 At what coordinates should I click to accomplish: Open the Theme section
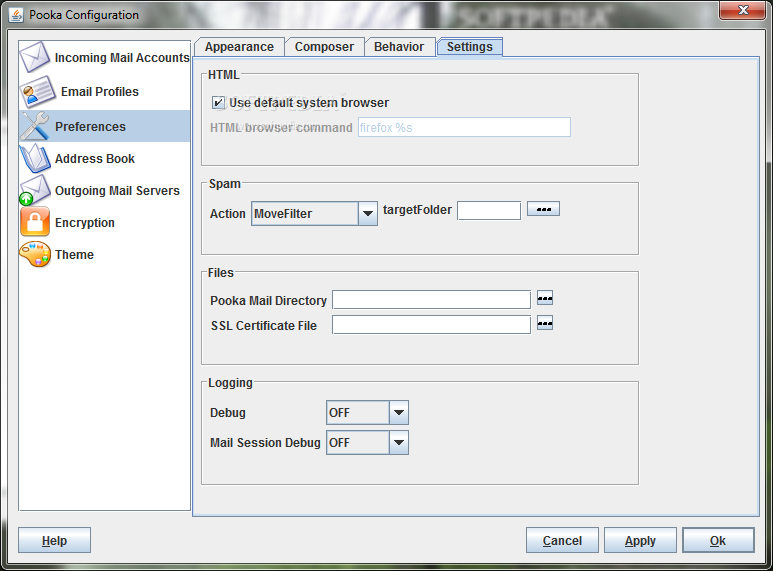(x=105, y=254)
